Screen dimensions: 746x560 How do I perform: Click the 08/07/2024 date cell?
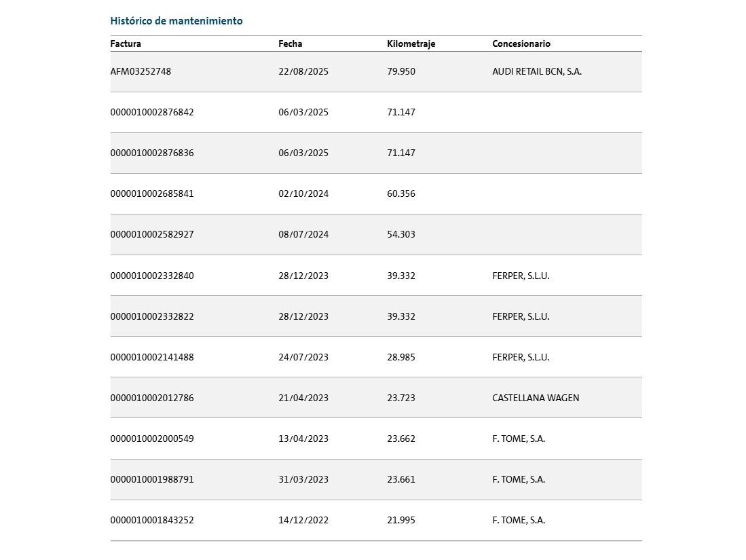303,235
